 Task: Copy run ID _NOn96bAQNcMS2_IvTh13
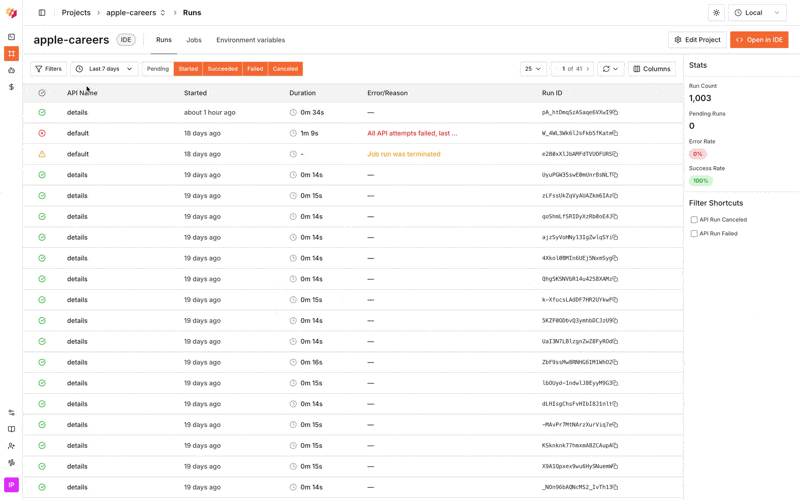[615, 487]
